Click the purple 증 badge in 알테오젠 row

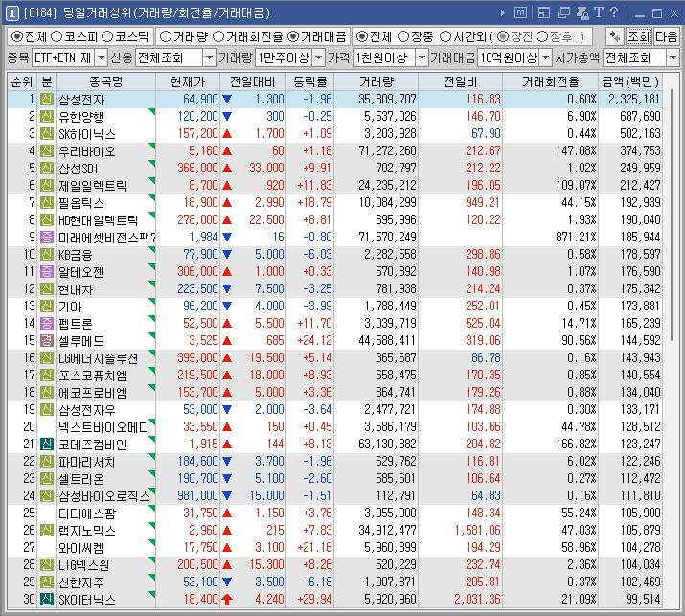47,272
